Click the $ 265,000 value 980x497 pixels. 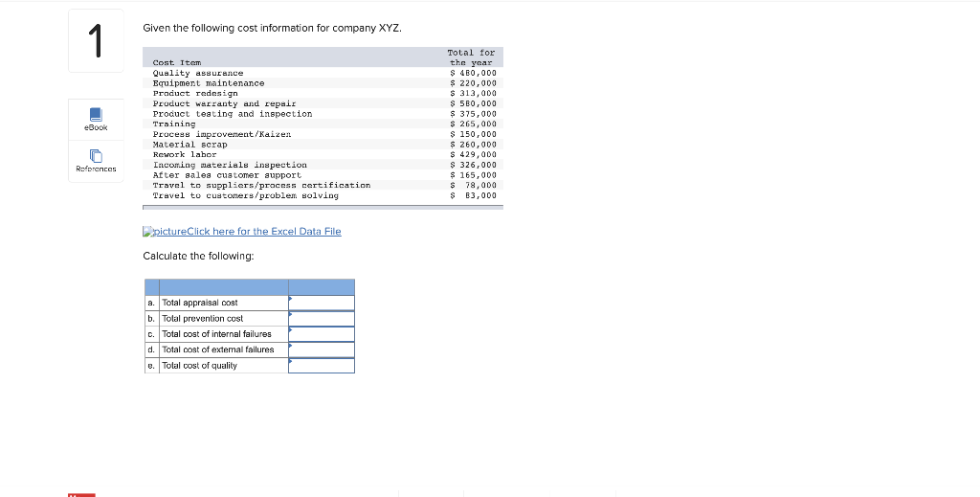pyautogui.click(x=473, y=124)
